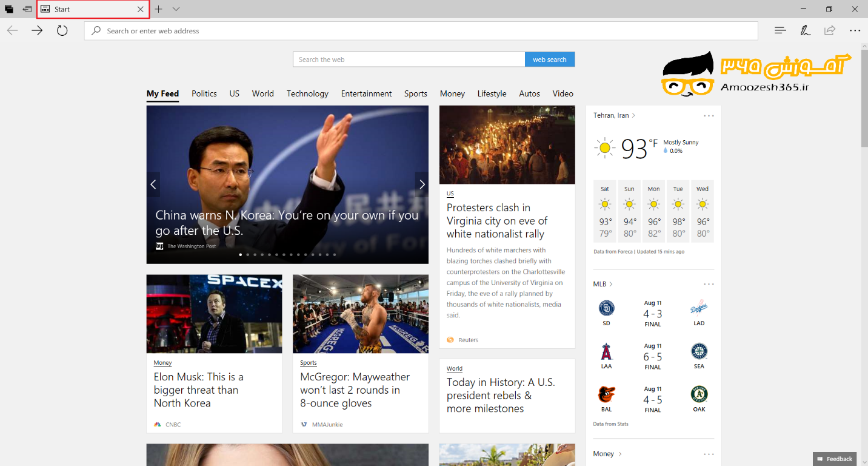Click the SpaceX Elon Musk thumbnail
Image resolution: width=868 pixels, height=466 pixels.
214,314
